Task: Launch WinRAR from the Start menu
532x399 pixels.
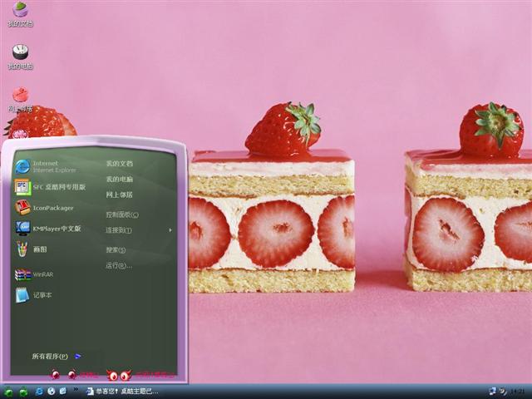Action: (x=34, y=274)
